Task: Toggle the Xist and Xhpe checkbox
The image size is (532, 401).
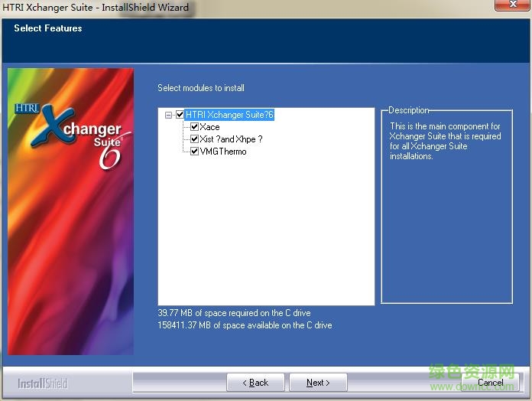Action: [x=194, y=139]
